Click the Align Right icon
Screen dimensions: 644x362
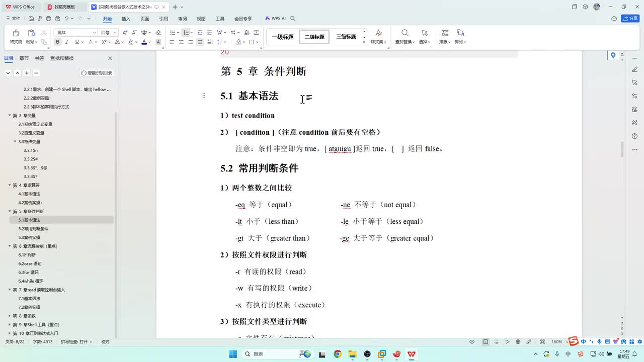point(191,42)
